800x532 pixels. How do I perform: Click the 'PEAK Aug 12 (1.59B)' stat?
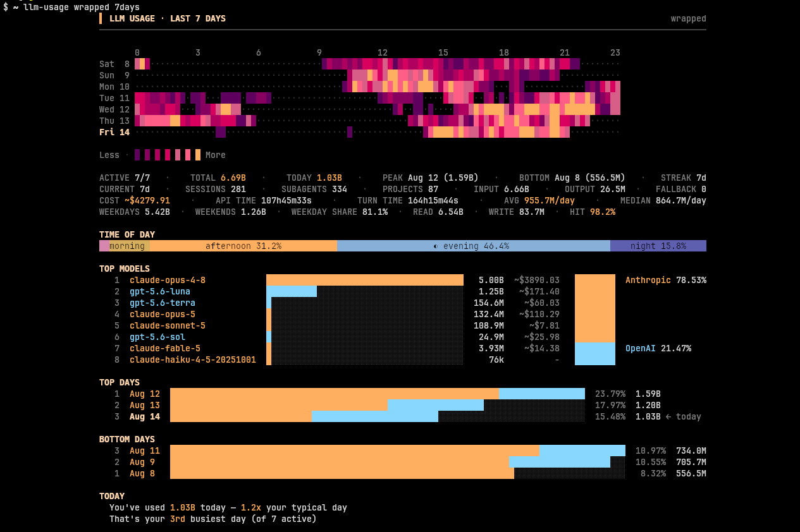click(431, 178)
